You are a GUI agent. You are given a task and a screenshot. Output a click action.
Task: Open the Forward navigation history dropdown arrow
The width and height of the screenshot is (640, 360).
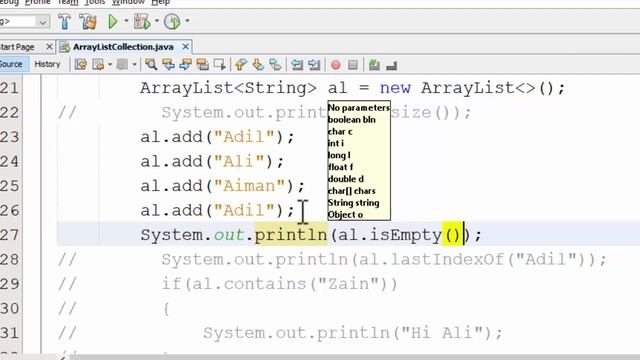pos(134,64)
